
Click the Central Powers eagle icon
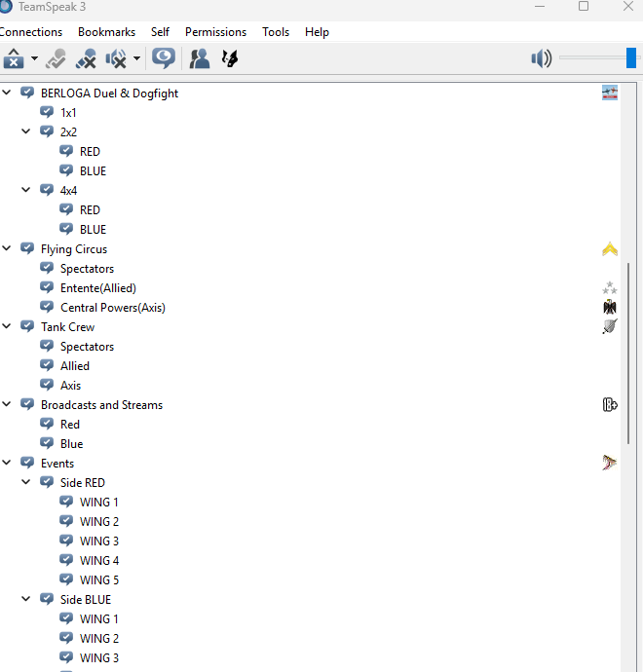click(610, 307)
